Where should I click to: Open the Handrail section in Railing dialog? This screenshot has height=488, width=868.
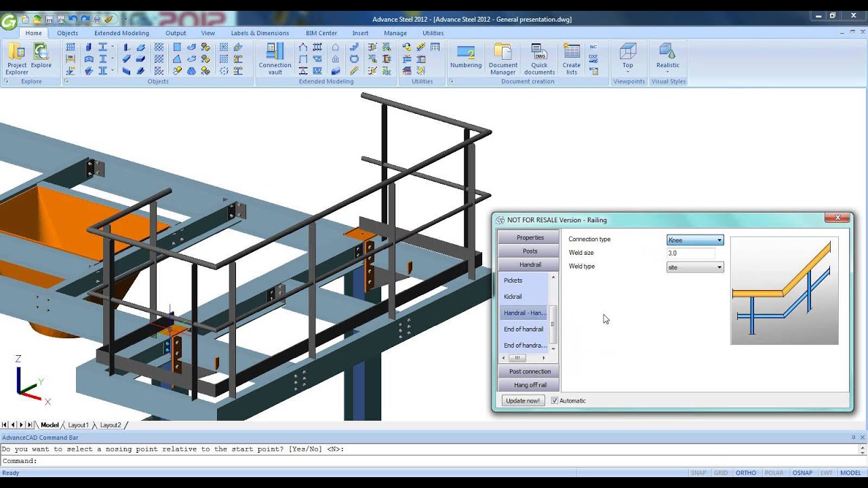(x=530, y=264)
